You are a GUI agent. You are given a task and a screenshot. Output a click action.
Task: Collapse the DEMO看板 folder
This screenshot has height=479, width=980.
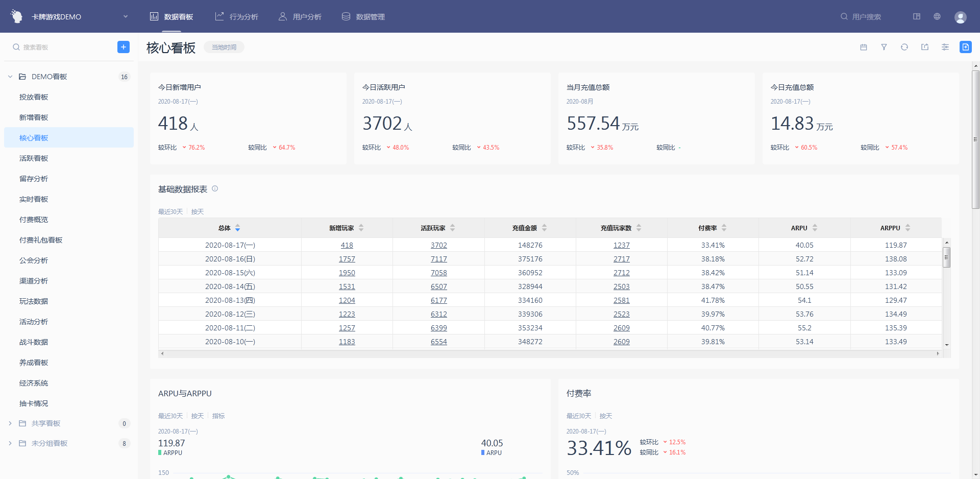10,77
